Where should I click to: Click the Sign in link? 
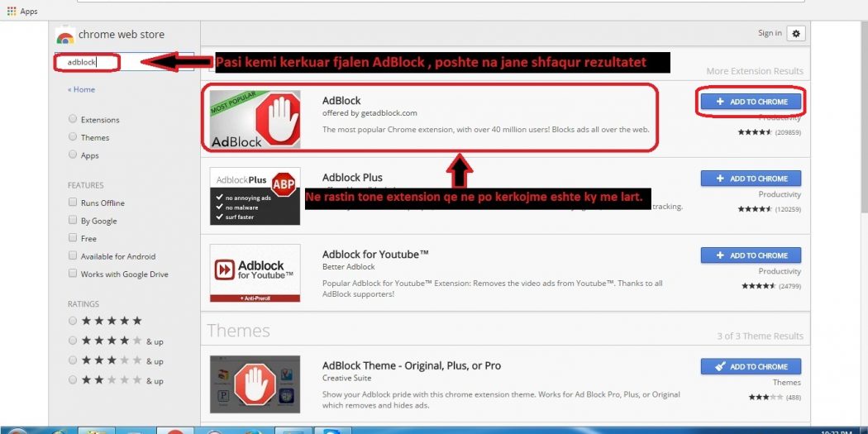click(770, 33)
